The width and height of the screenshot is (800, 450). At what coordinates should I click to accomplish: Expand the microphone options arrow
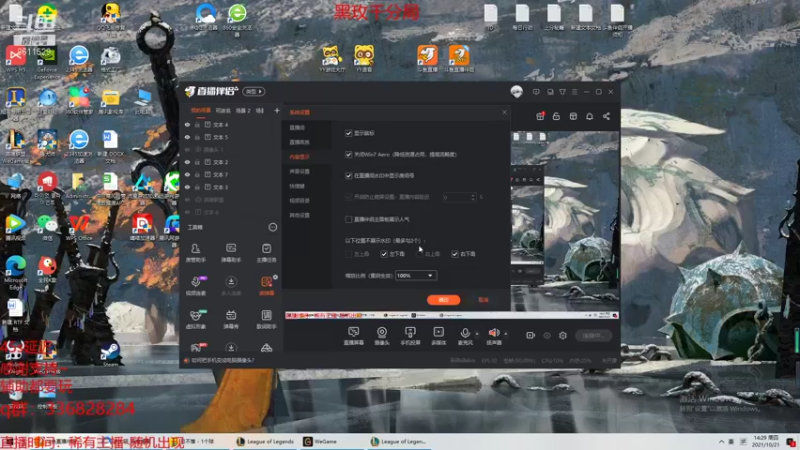click(477, 334)
